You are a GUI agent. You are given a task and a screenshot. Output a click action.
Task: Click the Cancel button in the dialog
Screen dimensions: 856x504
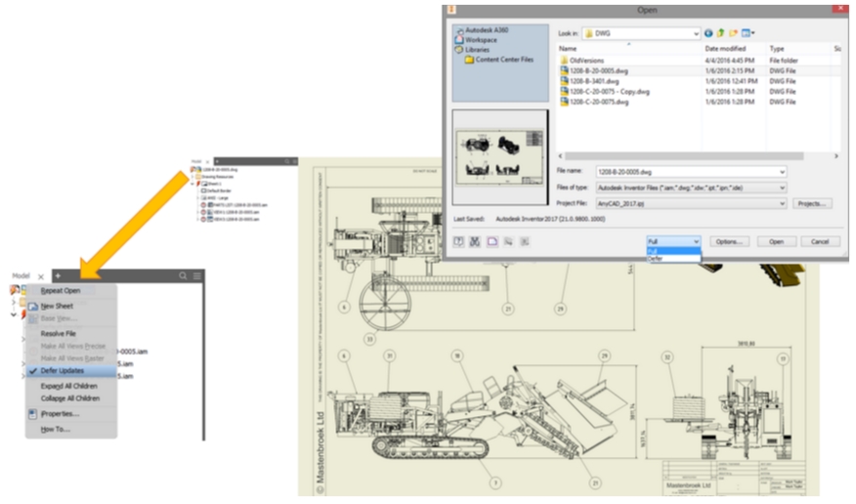point(820,241)
